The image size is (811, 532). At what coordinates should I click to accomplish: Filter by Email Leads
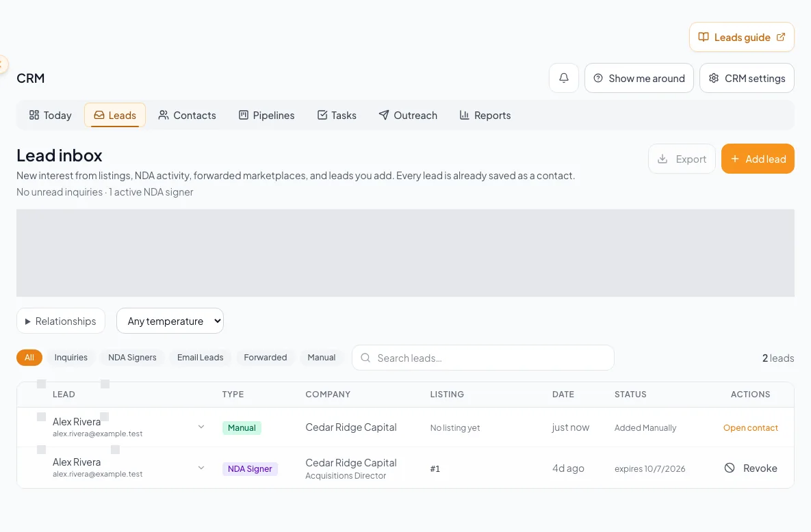200,357
